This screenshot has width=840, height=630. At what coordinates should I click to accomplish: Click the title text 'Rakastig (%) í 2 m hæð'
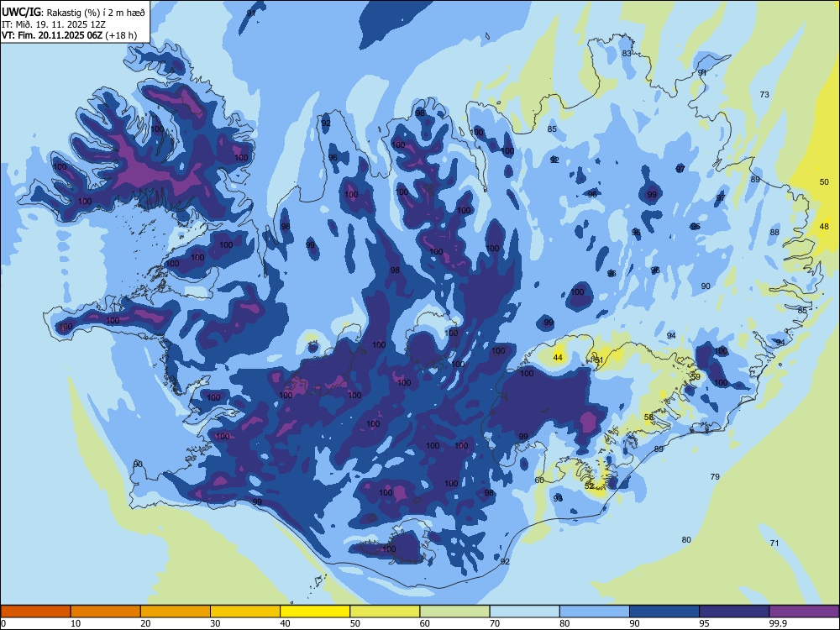tap(96, 13)
